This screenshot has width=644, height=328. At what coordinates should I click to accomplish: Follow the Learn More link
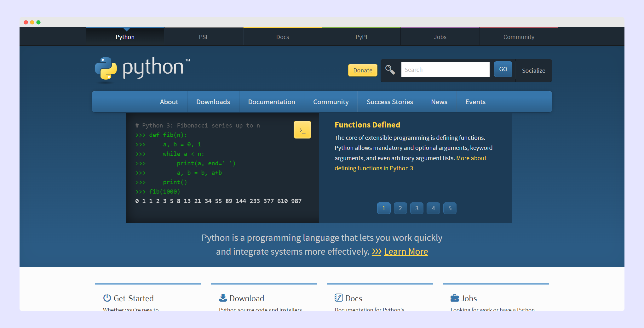(x=406, y=252)
